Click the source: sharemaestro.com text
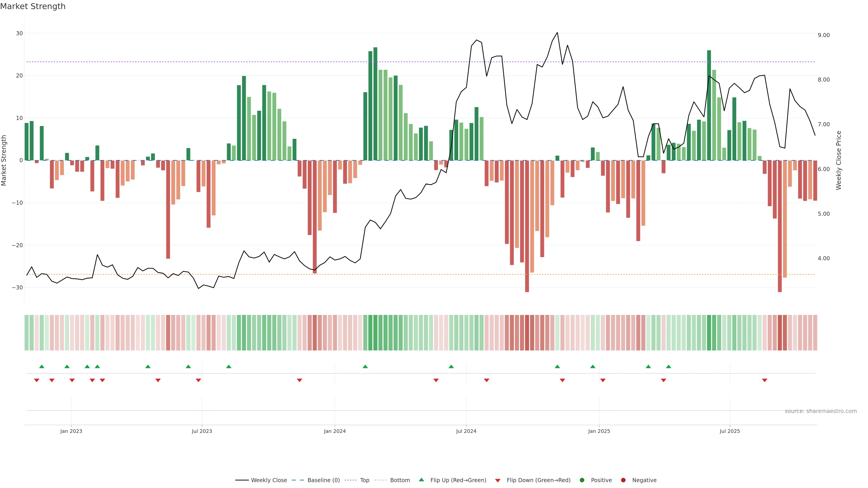This screenshot has width=868, height=488. [821, 411]
